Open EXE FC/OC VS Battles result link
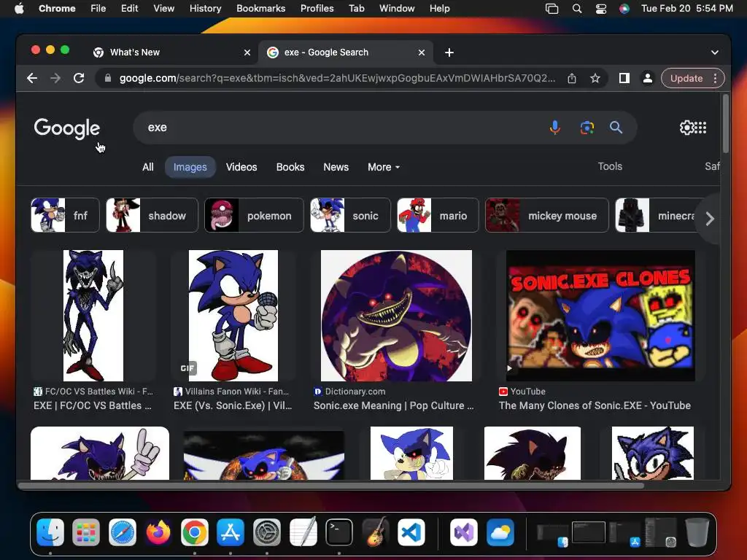This screenshot has width=747, height=560. tap(93, 405)
